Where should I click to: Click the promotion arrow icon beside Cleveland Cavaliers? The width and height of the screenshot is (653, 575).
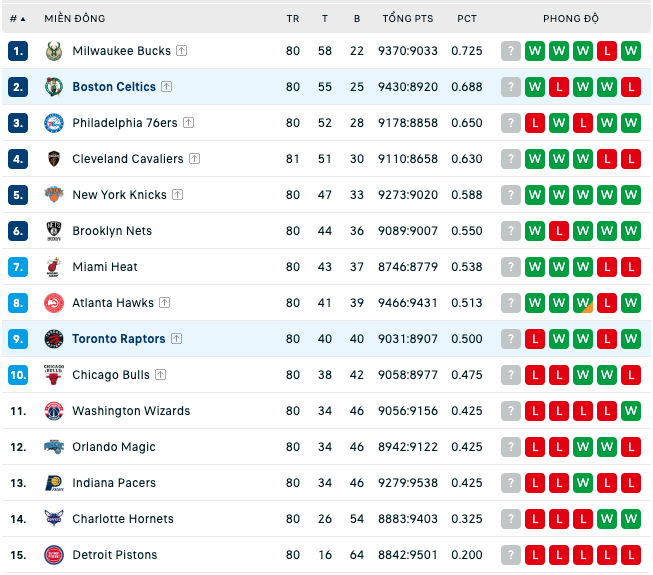(194, 159)
